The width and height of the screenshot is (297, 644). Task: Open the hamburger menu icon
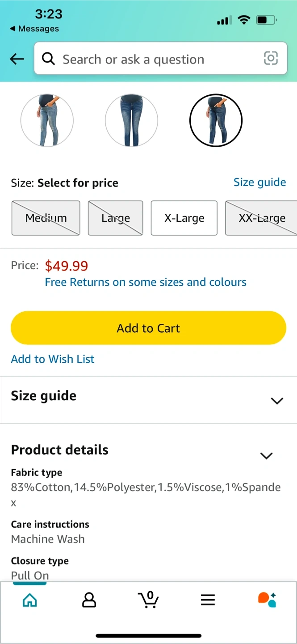(x=208, y=600)
